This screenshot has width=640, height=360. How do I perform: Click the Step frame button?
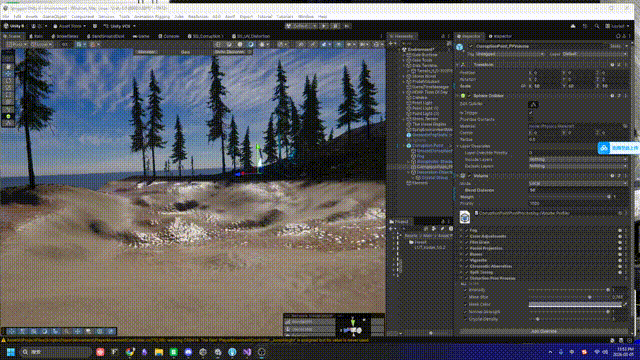(x=347, y=26)
